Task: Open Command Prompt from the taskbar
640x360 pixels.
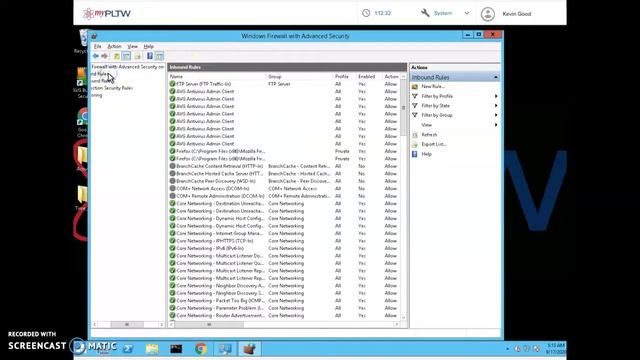Action: (176, 349)
